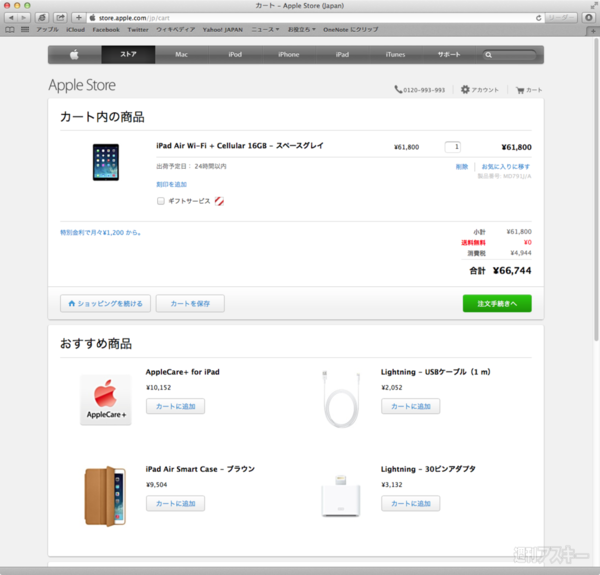The image size is (600, 575).
Task: Enter fullscreen with the window's corner arrows
Action: coord(594,5)
